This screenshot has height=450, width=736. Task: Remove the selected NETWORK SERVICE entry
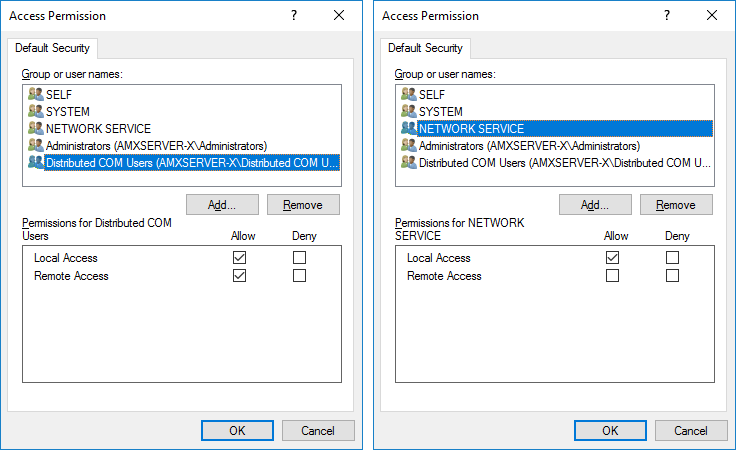(676, 205)
